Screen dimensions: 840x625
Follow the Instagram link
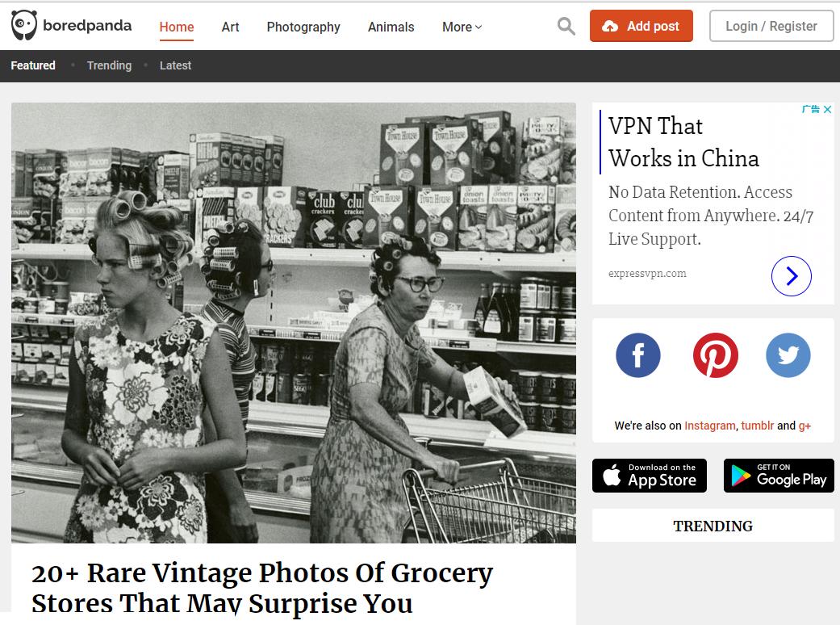(710, 426)
